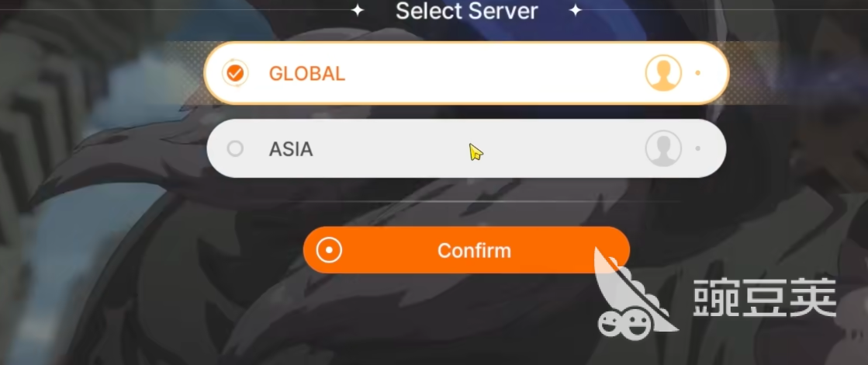
Task: Click the Select Server heading
Action: click(467, 11)
